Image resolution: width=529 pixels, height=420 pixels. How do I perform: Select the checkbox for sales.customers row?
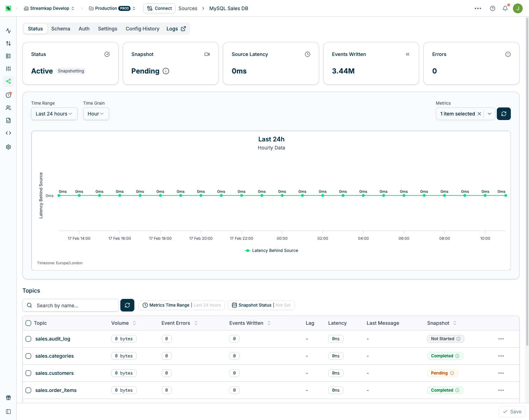(28, 373)
